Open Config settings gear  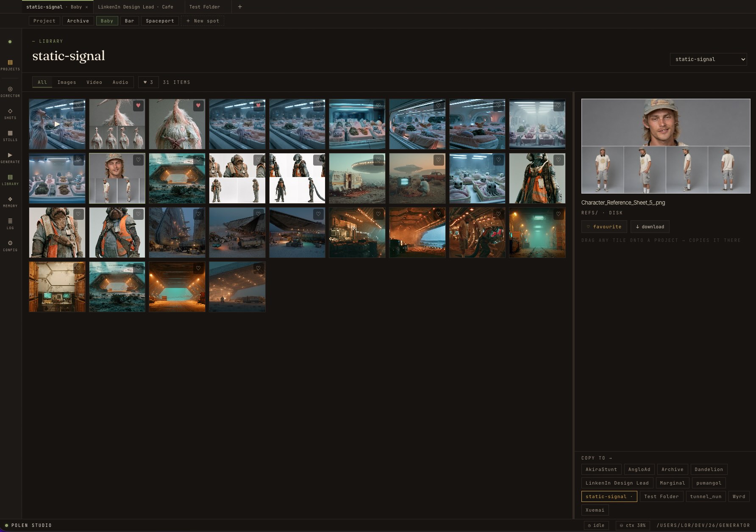coord(10,246)
